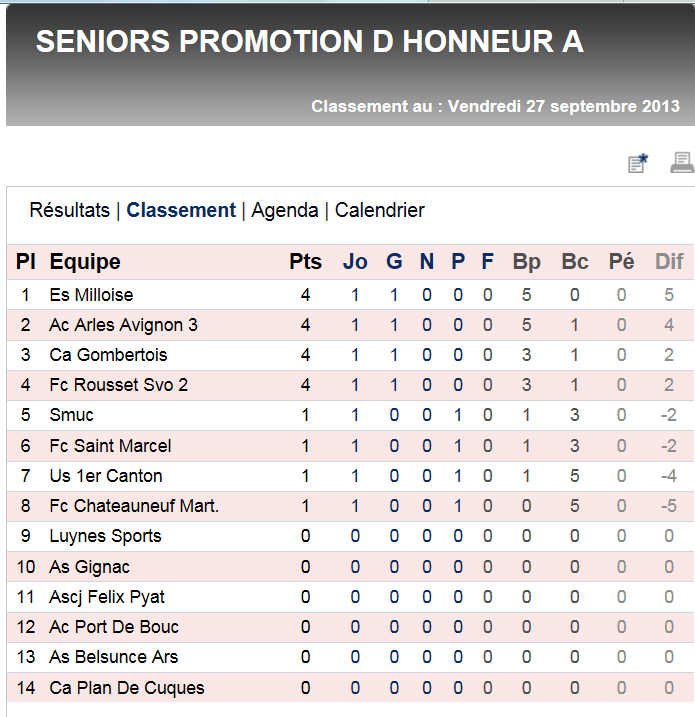Click the Pts column header

(x=305, y=262)
